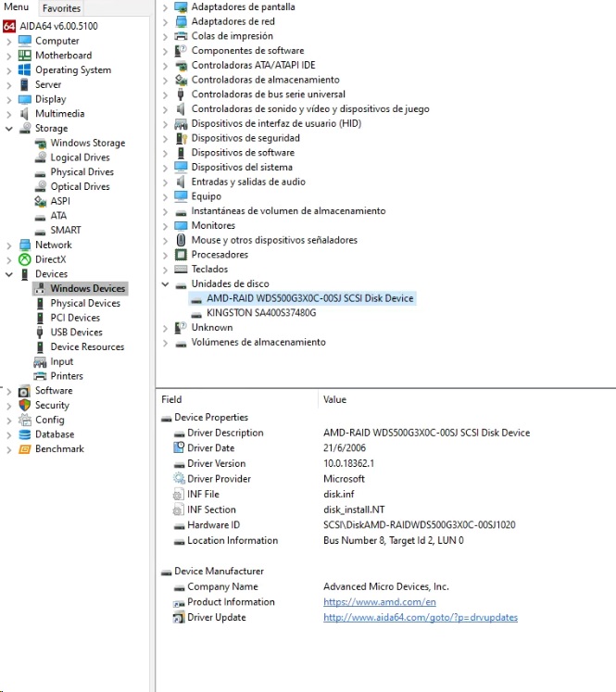Click the Benchmark orange icon
This screenshot has height=692, width=616.
pos(25,449)
